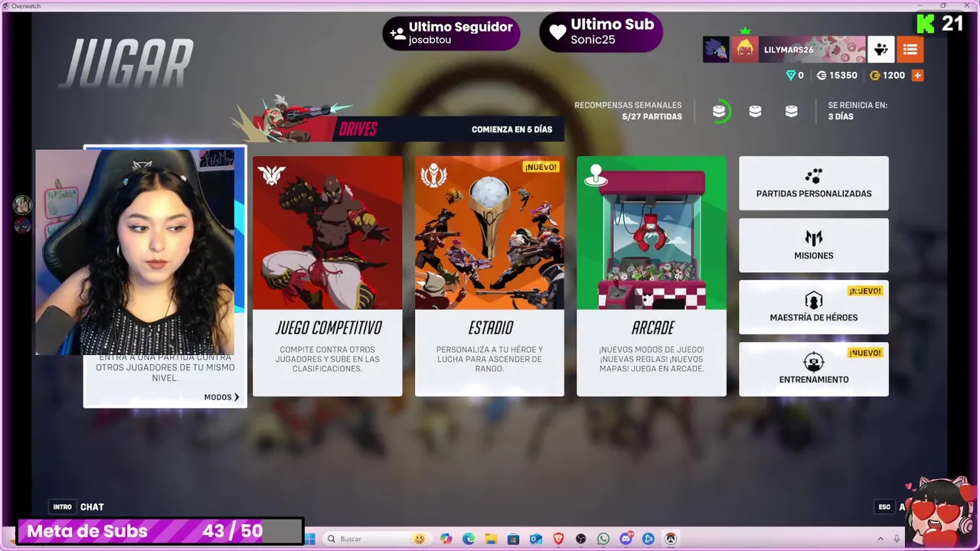Open Microsoft Edge from the taskbar
980x551 pixels.
(x=469, y=539)
